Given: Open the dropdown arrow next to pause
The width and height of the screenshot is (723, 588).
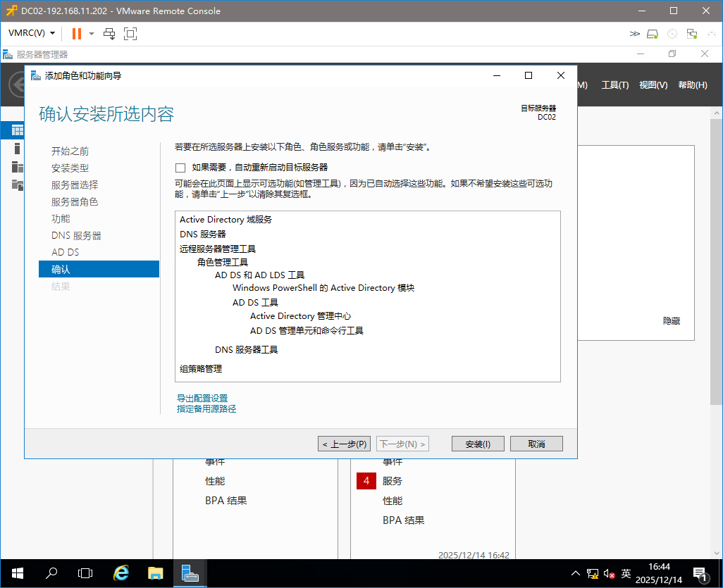Looking at the screenshot, I should (92, 34).
